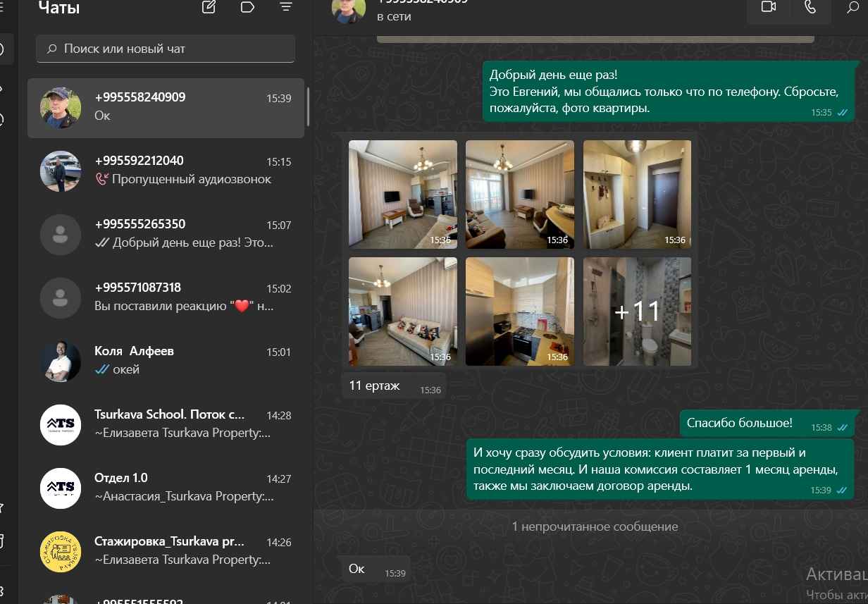Click the yellow Стажировка_Tsurkava group avatar
Screen dimensions: 868x604
tap(60, 552)
